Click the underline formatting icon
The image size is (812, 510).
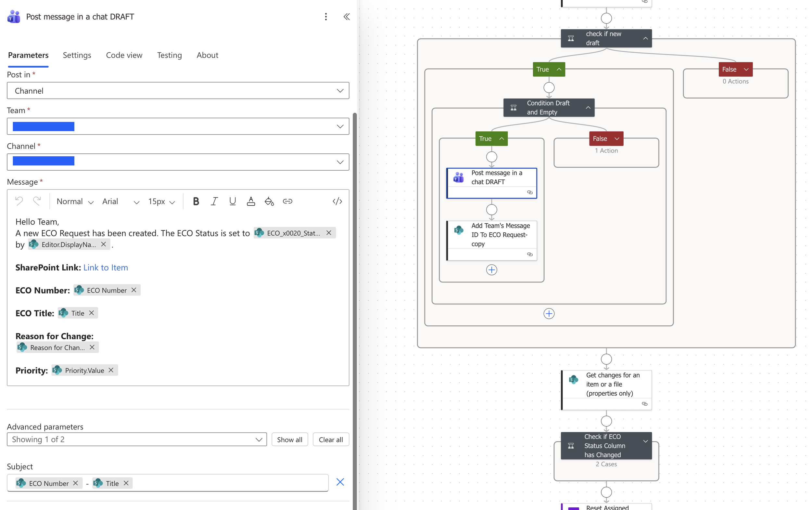point(232,202)
